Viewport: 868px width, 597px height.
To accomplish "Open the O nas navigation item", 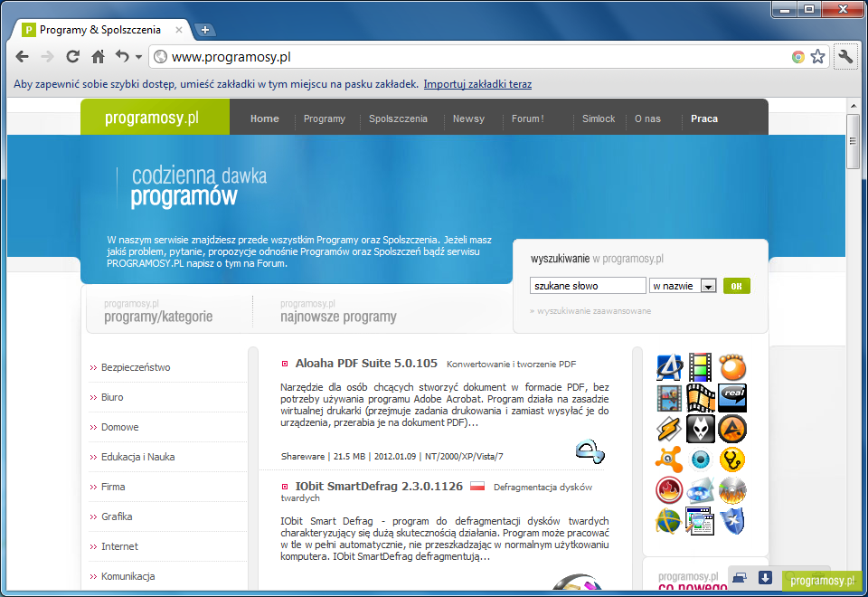I will click(647, 118).
